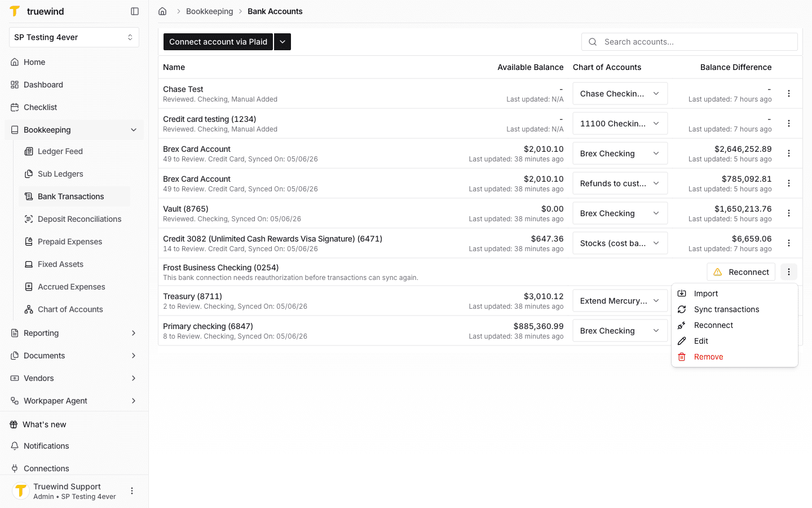812x508 pixels.
Task: Click the truewind logo icon
Action: 15,11
